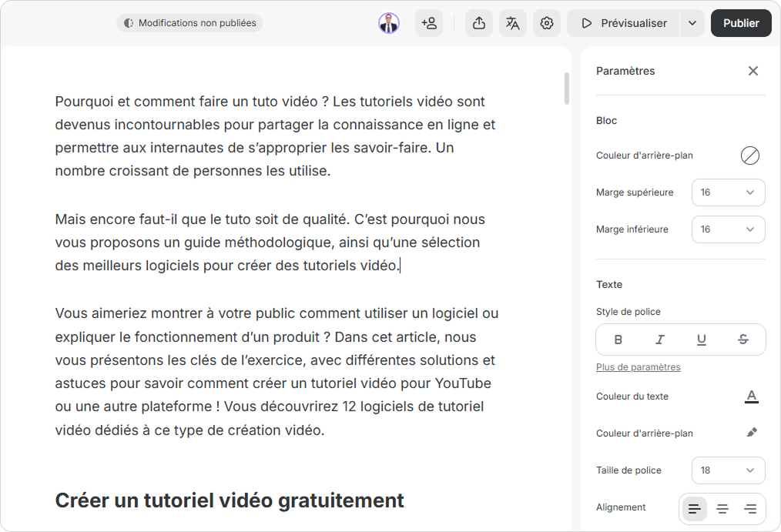Click the Prévisualiser button
This screenshot has width=781, height=532.
tap(624, 23)
